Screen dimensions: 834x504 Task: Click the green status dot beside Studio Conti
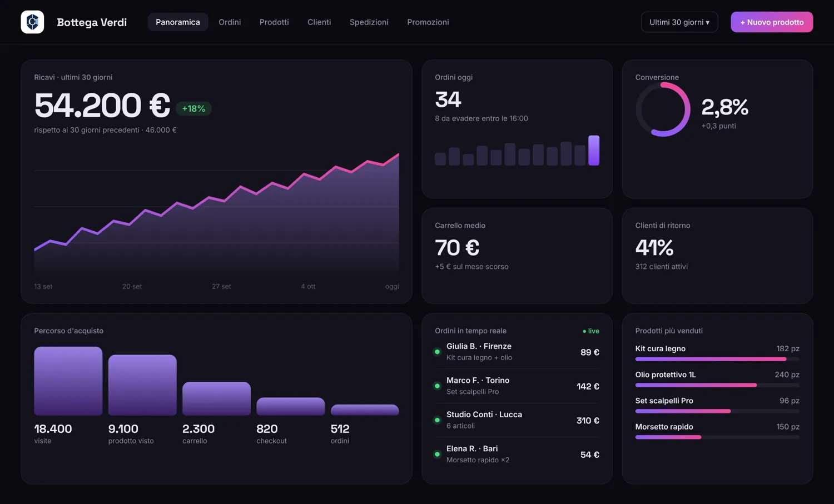pyautogui.click(x=438, y=420)
